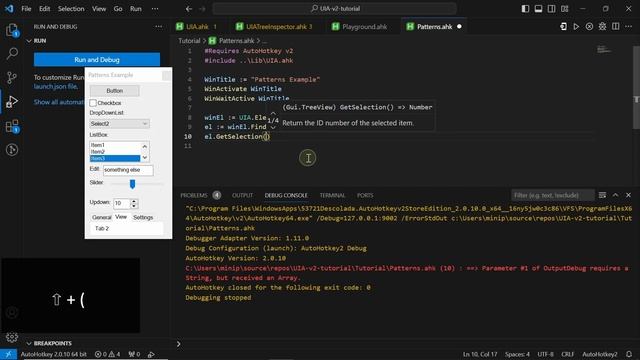This screenshot has width=640, height=360.
Task: Open Customize Layout icon
Action: [x=564, y=9]
